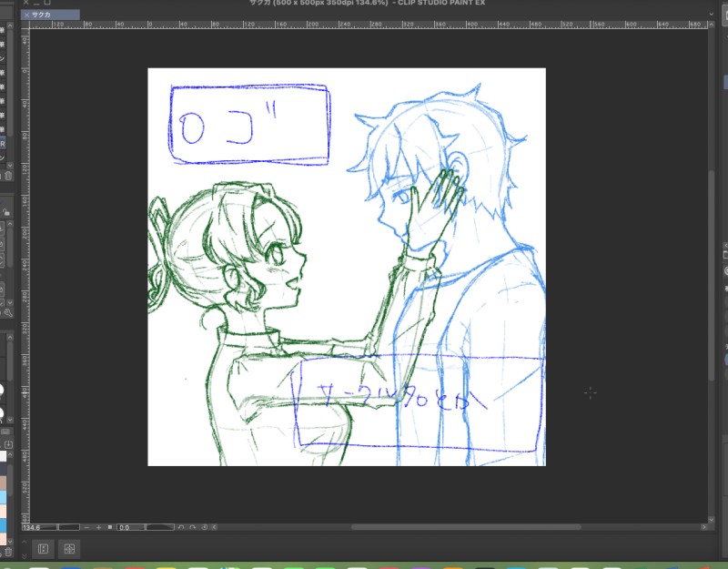This screenshot has height=569, width=728.
Task: Click the bottom bar single up chevron
Action: click(x=25, y=543)
